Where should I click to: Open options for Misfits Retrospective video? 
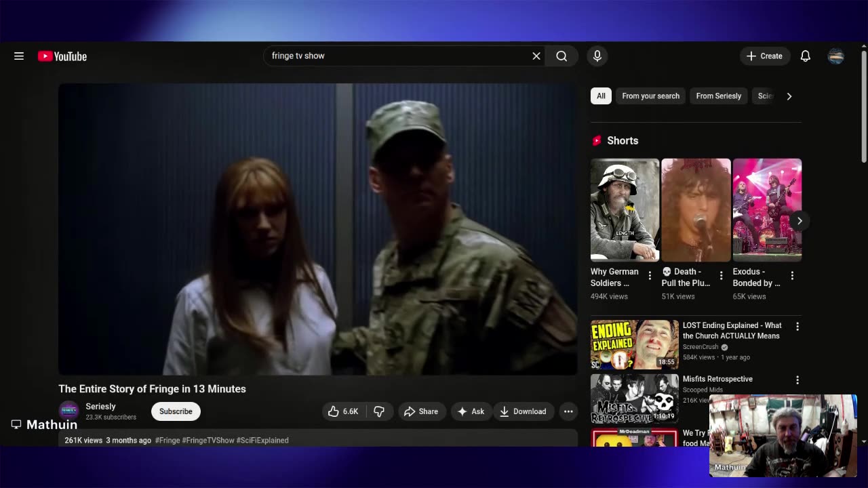point(797,380)
